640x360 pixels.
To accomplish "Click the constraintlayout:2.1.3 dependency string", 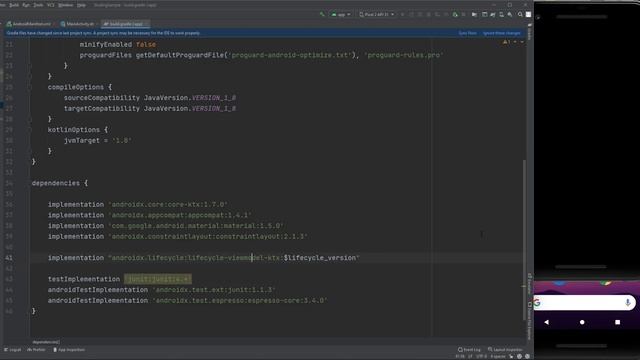I will pos(208,236).
